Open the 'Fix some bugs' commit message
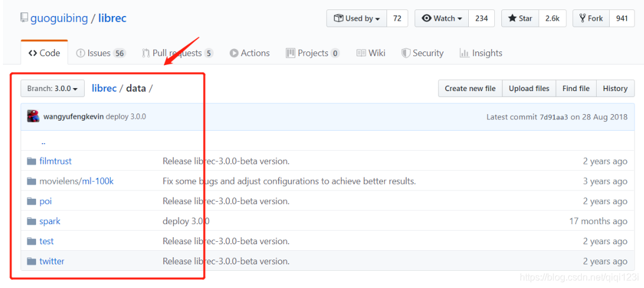This screenshot has height=288, width=644. click(289, 182)
